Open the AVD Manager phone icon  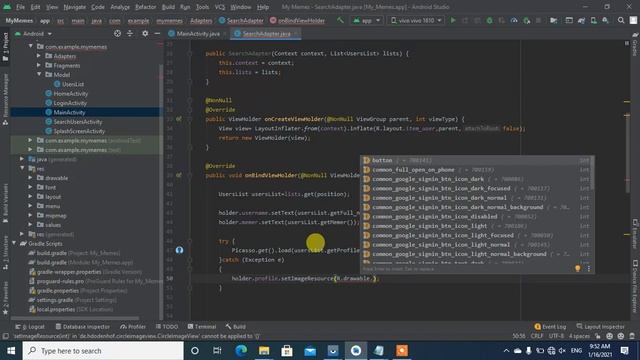click(x=593, y=20)
